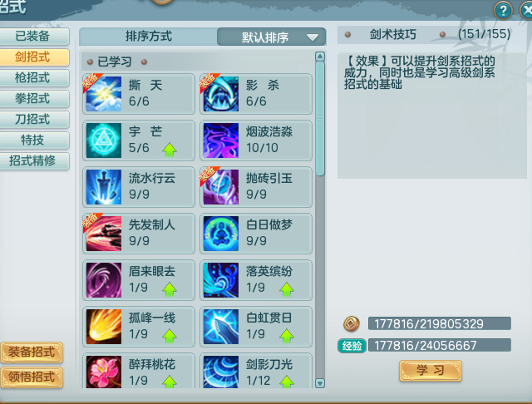Switch to the 已装备 tab
Image resolution: width=532 pixels, height=404 pixels.
coord(32,36)
